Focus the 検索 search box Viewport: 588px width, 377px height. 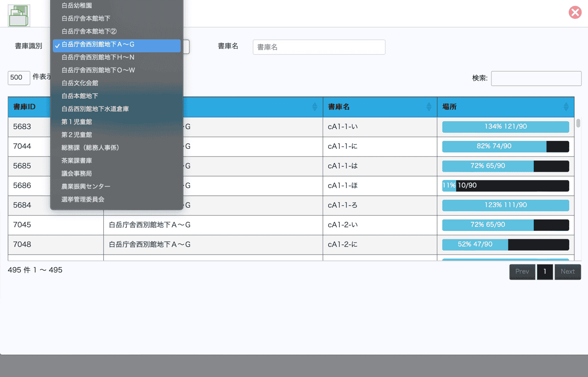536,79
